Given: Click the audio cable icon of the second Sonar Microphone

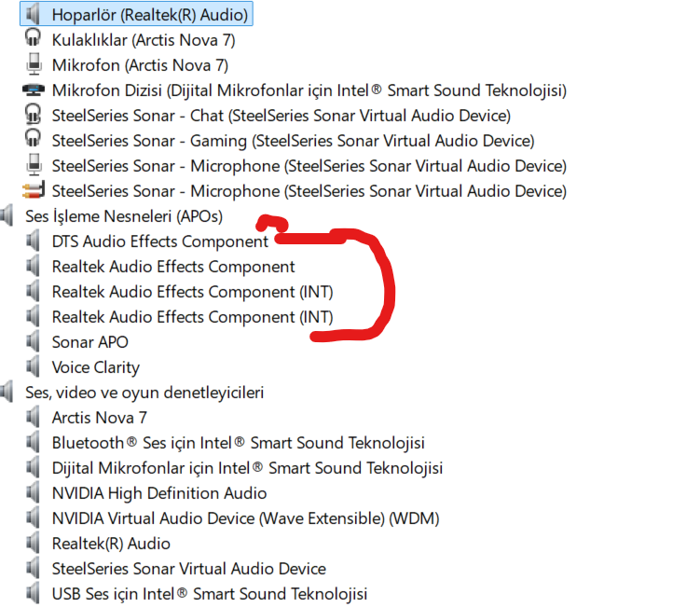Looking at the screenshot, I should coord(34,191).
